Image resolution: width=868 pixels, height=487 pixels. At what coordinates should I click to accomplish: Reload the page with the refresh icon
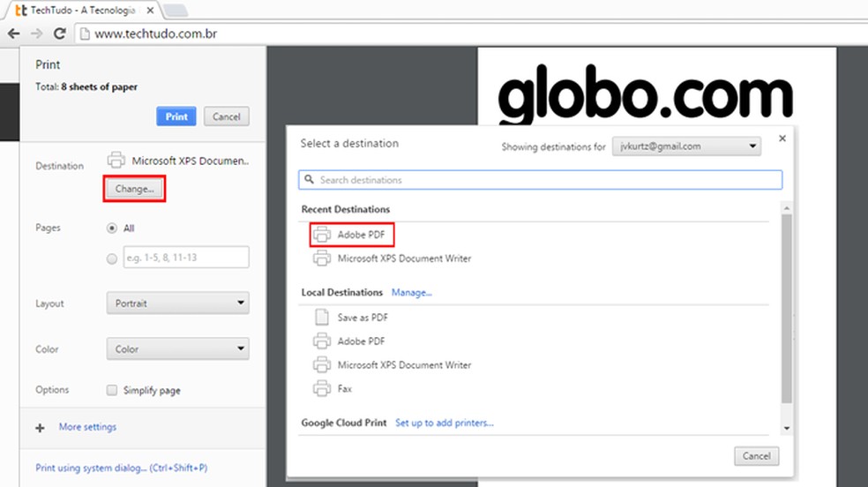point(60,34)
